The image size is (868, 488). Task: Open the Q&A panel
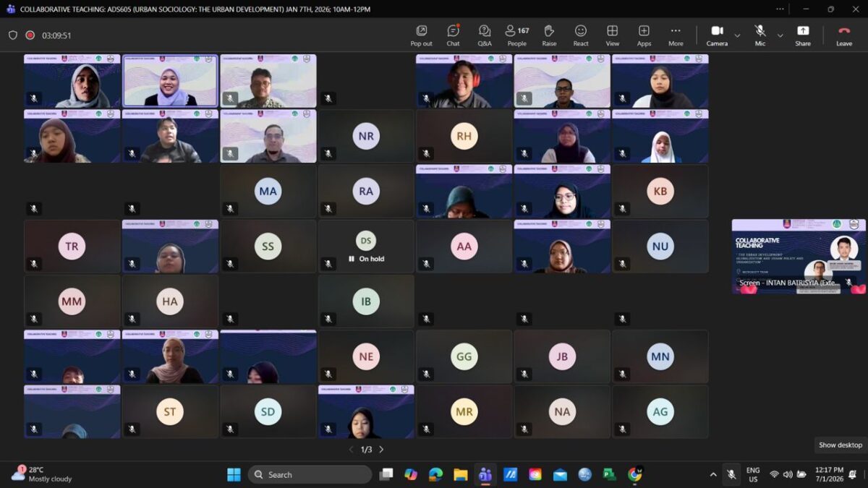point(485,35)
